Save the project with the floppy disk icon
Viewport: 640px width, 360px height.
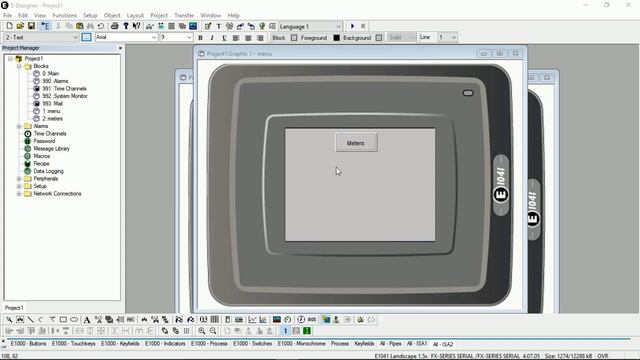pyautogui.click(x=31, y=26)
